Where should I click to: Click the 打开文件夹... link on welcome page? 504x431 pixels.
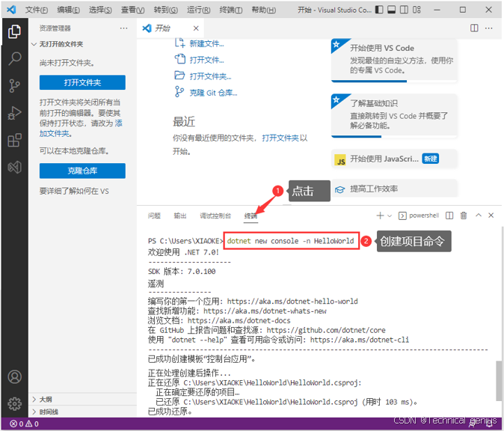[x=210, y=76]
